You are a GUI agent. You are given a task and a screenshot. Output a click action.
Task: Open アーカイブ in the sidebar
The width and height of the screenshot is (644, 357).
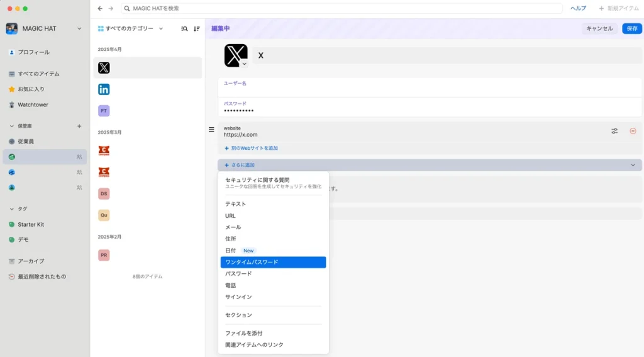(31, 261)
